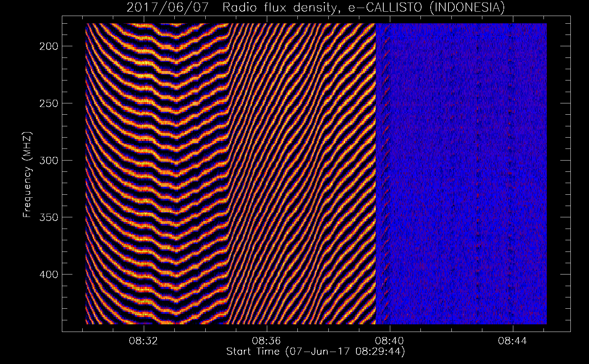The width and height of the screenshot is (589, 364).
Task: Click the 400 frequency tick label
Action: [48, 274]
